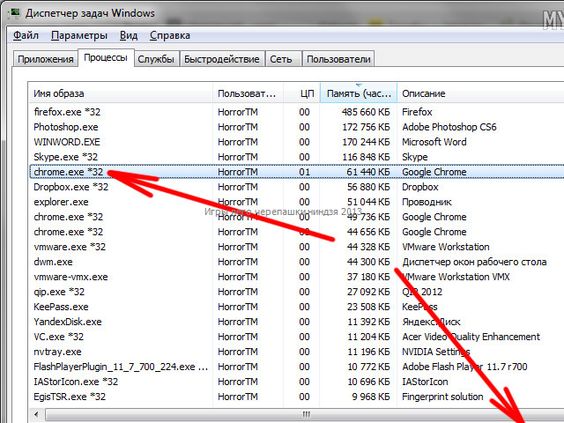Click the Проводник description
Image resolution: width=564 pixels, height=423 pixels.
coord(427,202)
